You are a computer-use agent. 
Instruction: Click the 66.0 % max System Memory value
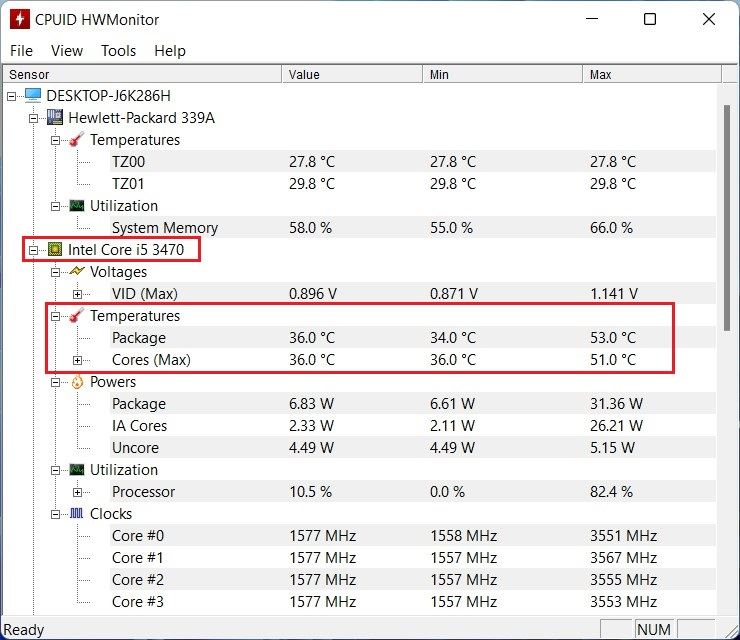611,227
